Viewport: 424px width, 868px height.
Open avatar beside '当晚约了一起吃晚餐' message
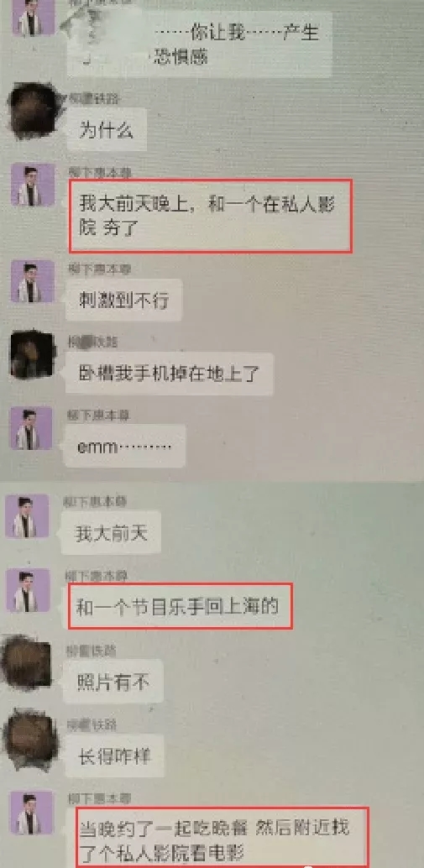point(32,813)
